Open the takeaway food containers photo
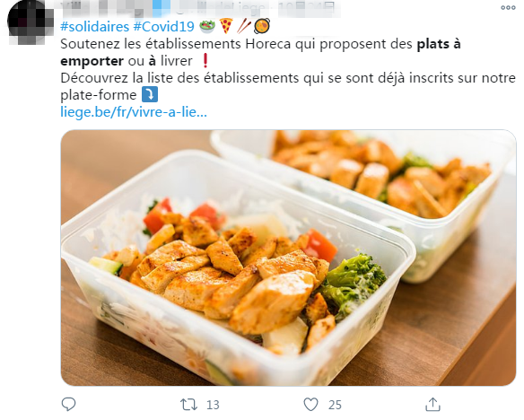 pos(288,258)
